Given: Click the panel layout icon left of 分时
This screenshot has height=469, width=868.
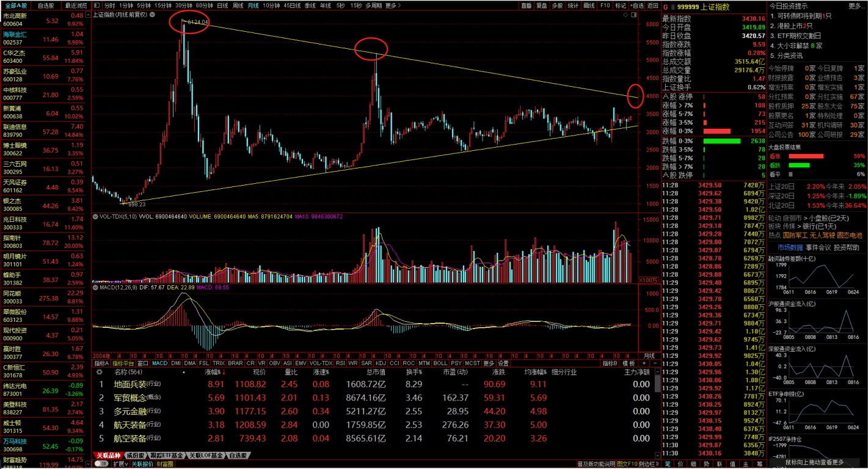Looking at the screenshot, I should [97, 5].
